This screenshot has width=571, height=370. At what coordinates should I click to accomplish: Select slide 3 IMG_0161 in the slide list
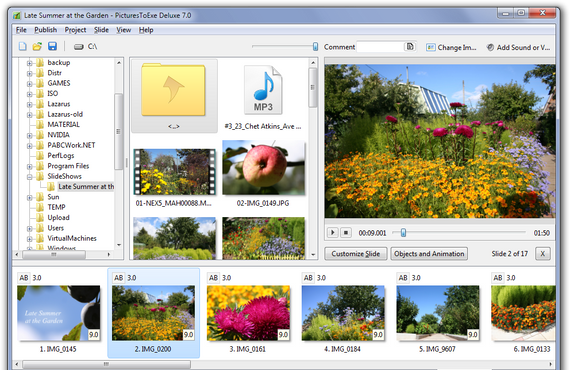pyautogui.click(x=248, y=313)
